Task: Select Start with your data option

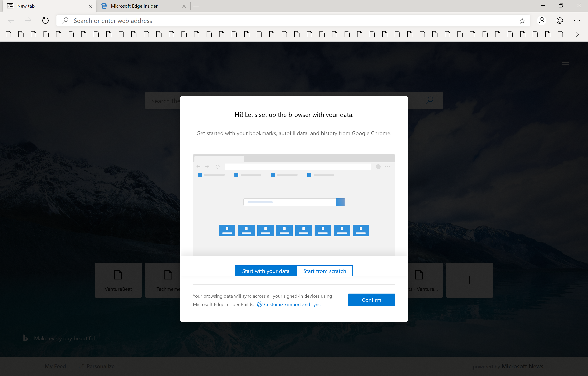Action: [x=266, y=271]
